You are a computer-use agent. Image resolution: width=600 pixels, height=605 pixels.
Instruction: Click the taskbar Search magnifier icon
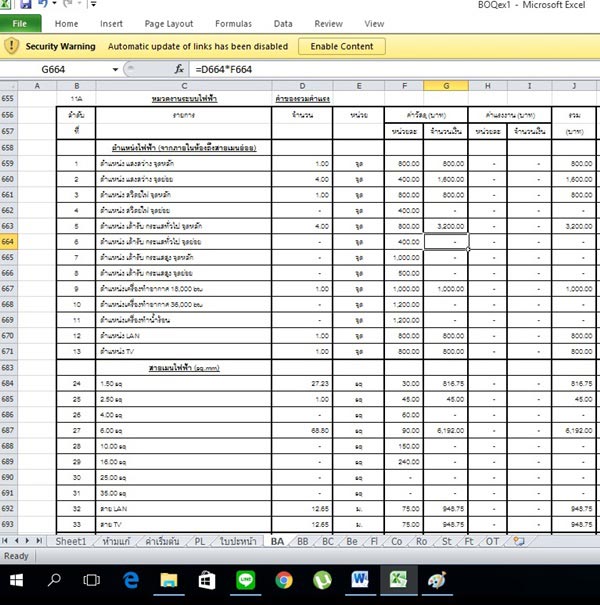tap(54, 580)
